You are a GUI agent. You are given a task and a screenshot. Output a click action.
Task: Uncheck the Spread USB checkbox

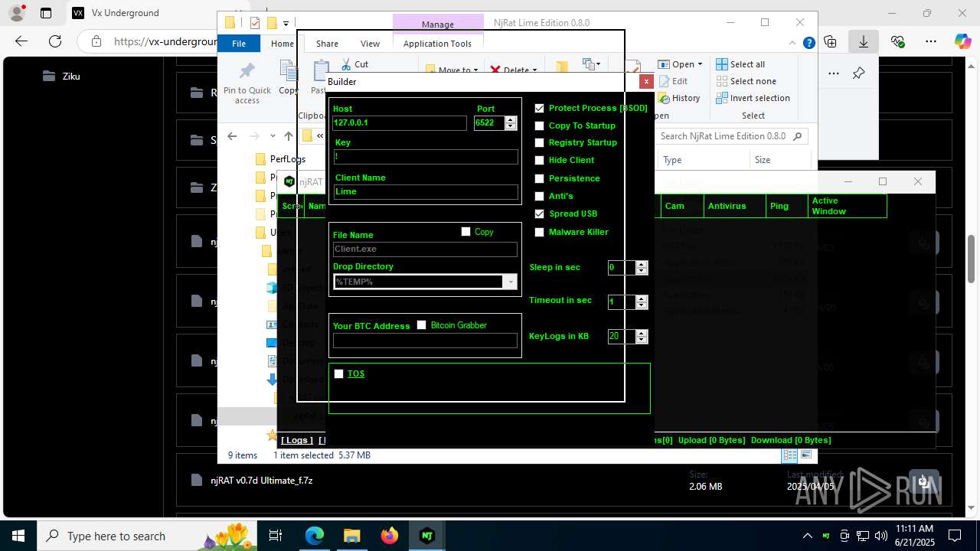coord(540,214)
